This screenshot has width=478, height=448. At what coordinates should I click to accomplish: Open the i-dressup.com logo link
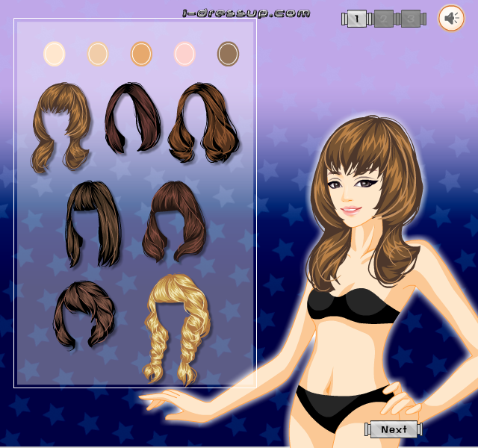[246, 13]
